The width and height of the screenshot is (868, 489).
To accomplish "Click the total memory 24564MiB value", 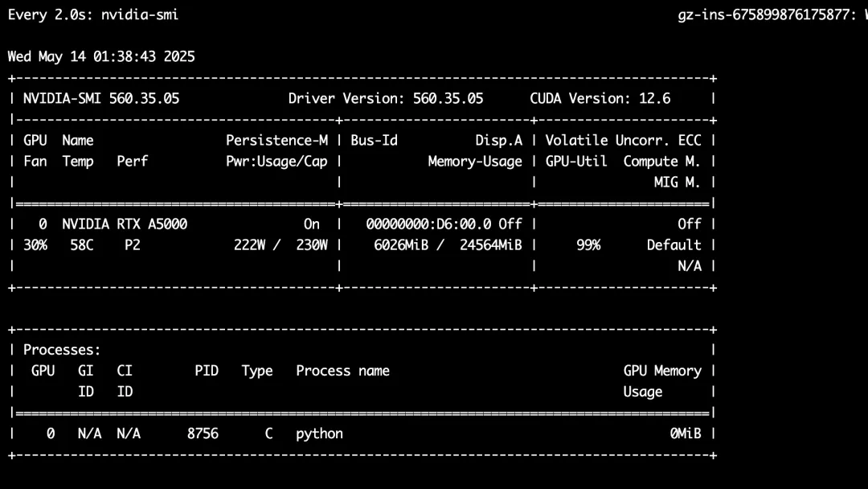I will [x=491, y=245].
